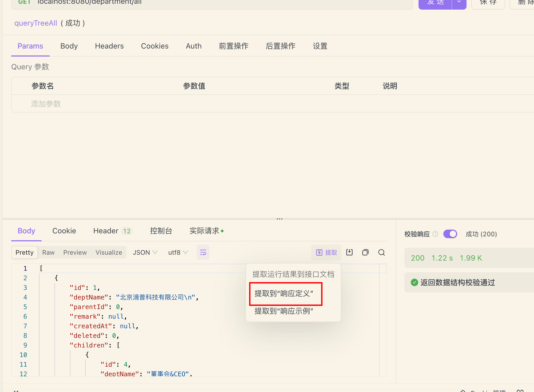Open the Params tab
The image size is (534, 392).
coord(30,46)
